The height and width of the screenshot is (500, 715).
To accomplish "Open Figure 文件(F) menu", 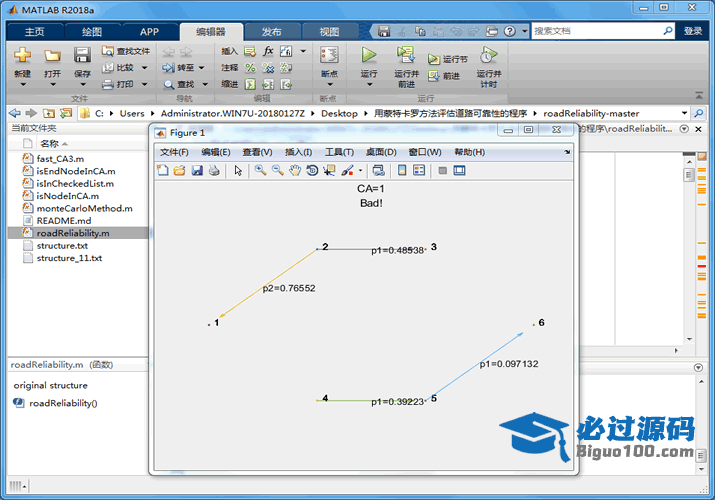I will 174,152.
